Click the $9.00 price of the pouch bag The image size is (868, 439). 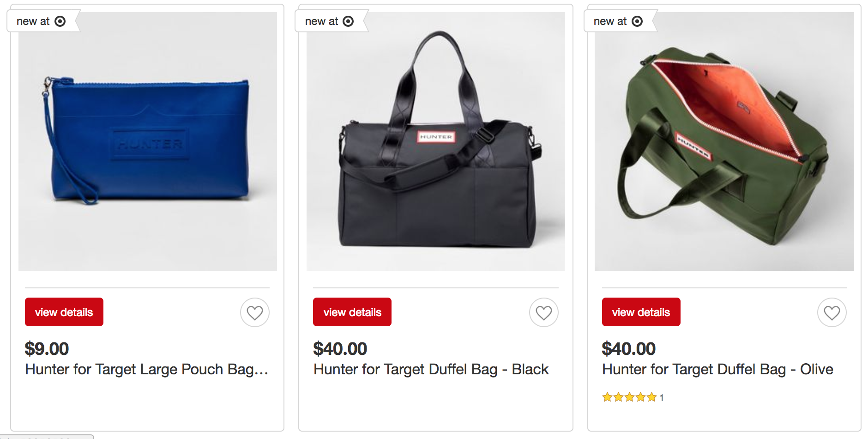(47, 349)
